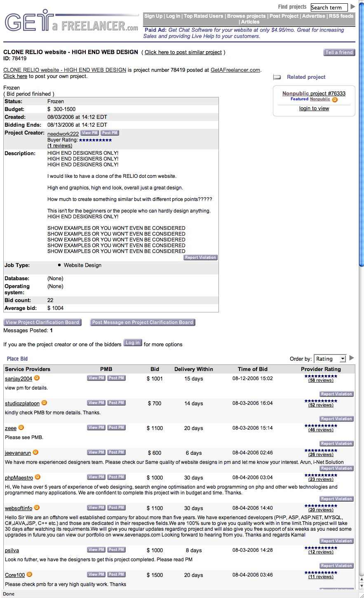This screenshot has width=364, height=598.
Task: Click 'login to view' in Related project
Action: tap(314, 109)
